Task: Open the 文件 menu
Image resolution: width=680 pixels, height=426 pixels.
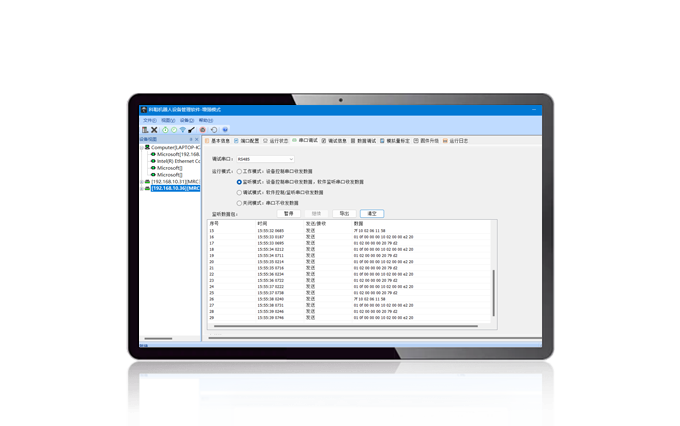Action: click(x=148, y=120)
